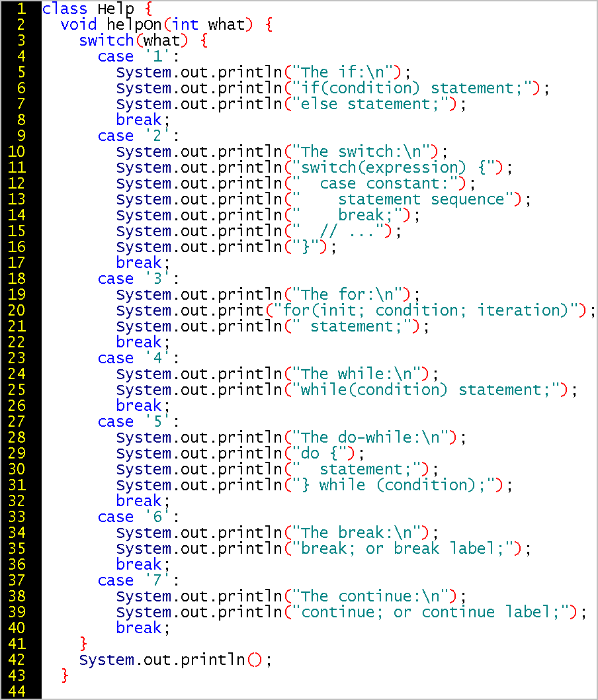Click the "The continue:\n" println line

click(x=291, y=596)
